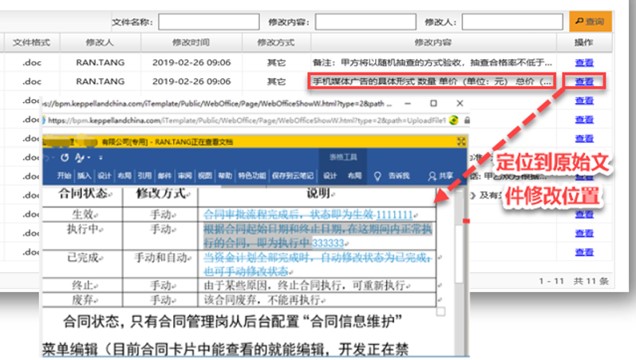Screen dimensions: 636x360
Task: Click 查看 link in the first row
Action: tap(584, 62)
